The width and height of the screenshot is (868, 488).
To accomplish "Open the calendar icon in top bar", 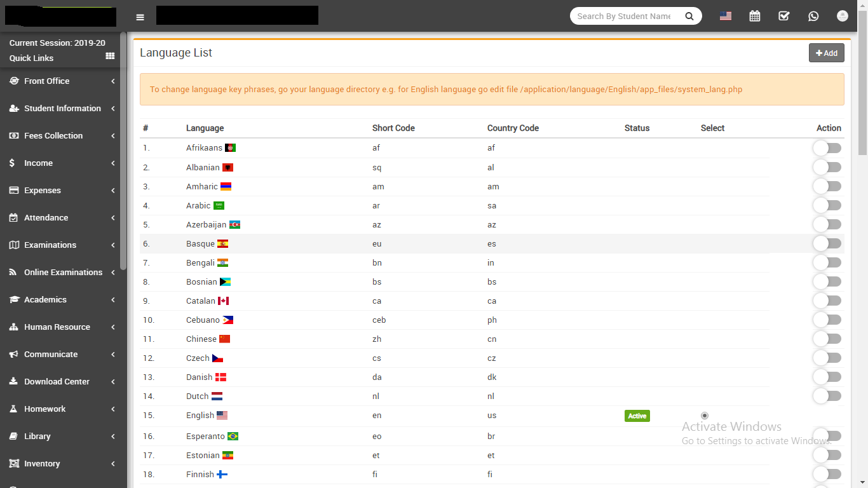I will click(755, 17).
